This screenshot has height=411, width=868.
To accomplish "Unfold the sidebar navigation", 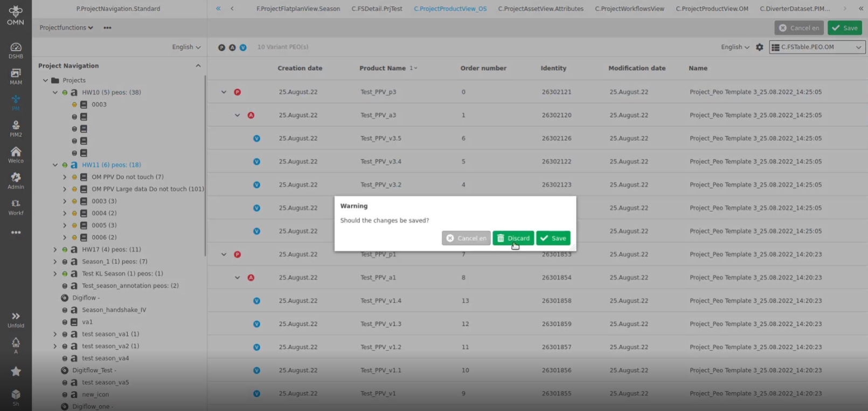I will (x=16, y=319).
